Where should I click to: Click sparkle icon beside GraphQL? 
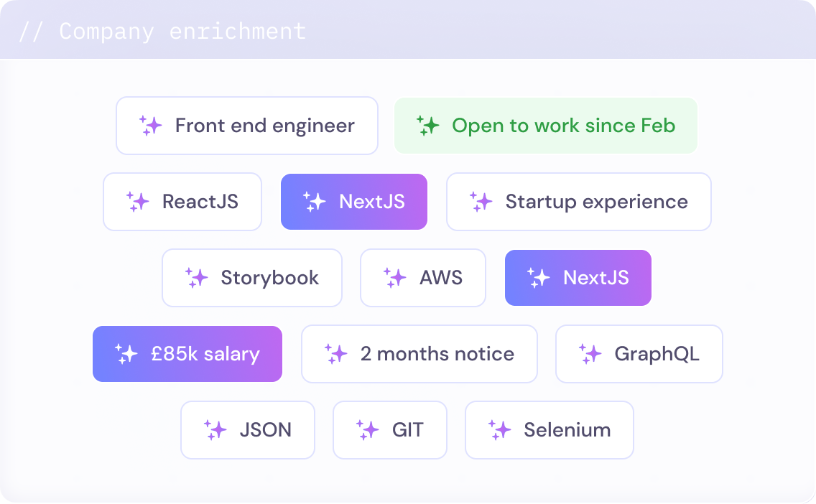point(590,354)
